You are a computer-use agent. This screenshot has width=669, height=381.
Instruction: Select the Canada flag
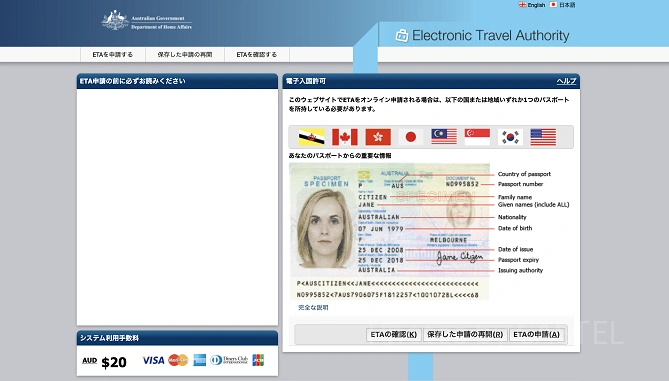tap(345, 137)
